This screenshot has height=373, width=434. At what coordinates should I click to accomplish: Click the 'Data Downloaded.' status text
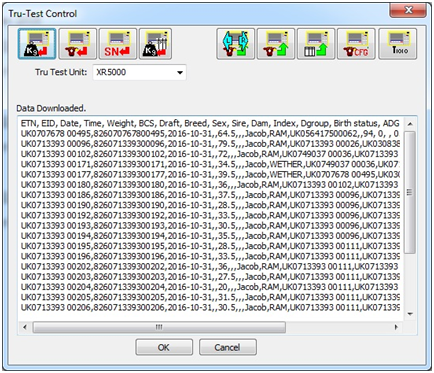tap(51, 108)
